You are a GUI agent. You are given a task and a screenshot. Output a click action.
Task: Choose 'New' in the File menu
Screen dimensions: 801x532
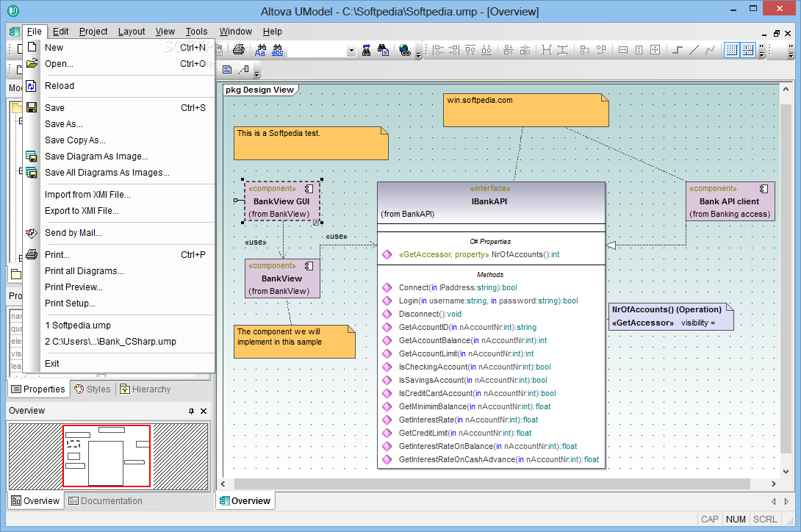click(x=119, y=48)
